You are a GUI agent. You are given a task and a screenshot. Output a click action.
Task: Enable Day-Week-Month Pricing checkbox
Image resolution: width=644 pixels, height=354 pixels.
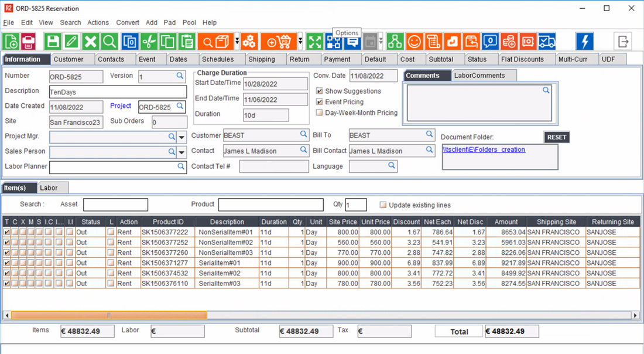320,113
